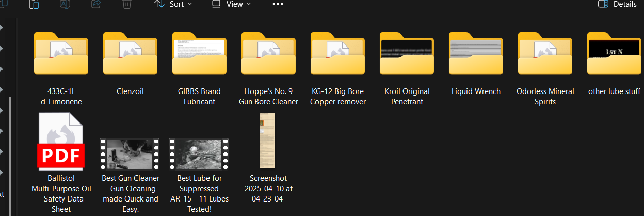Select the GIBBS Brand Lubricant folder icon
The image size is (644, 216).
pyautogui.click(x=199, y=53)
